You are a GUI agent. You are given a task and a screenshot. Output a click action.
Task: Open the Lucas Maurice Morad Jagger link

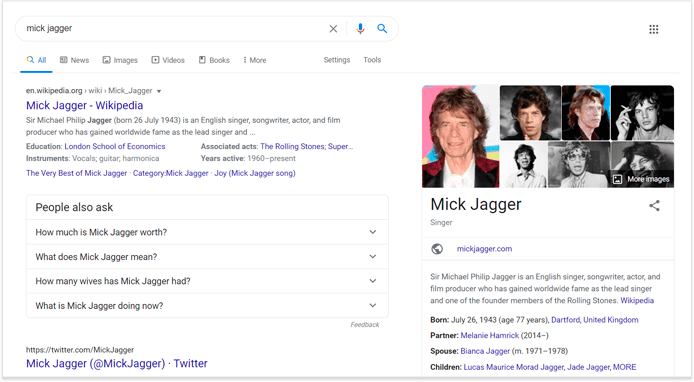click(513, 367)
